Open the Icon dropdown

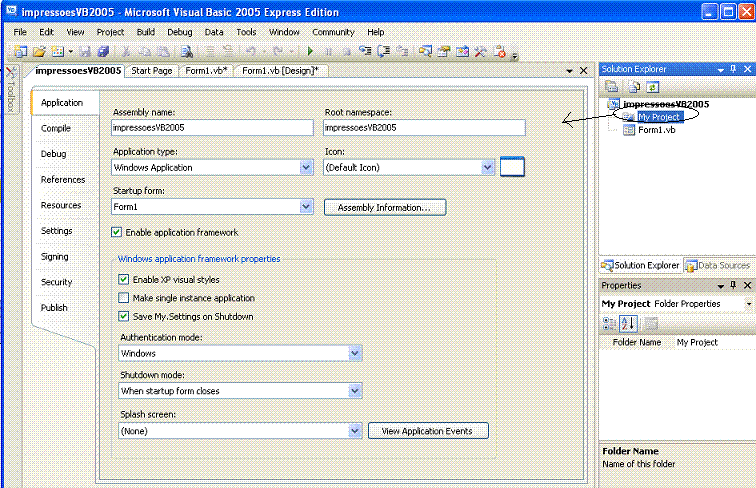pyautogui.click(x=487, y=167)
